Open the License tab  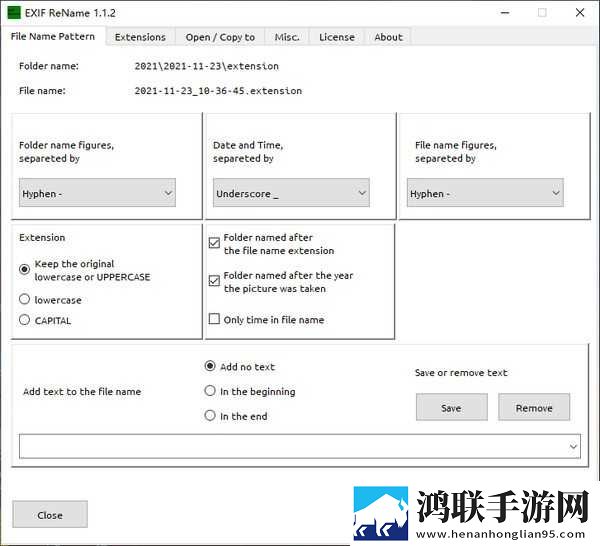pos(337,37)
